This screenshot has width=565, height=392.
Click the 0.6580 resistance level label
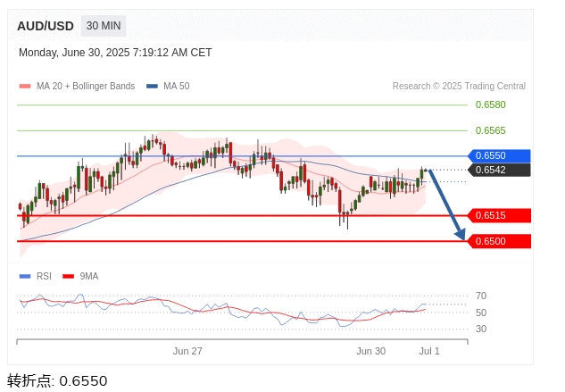[x=490, y=105]
